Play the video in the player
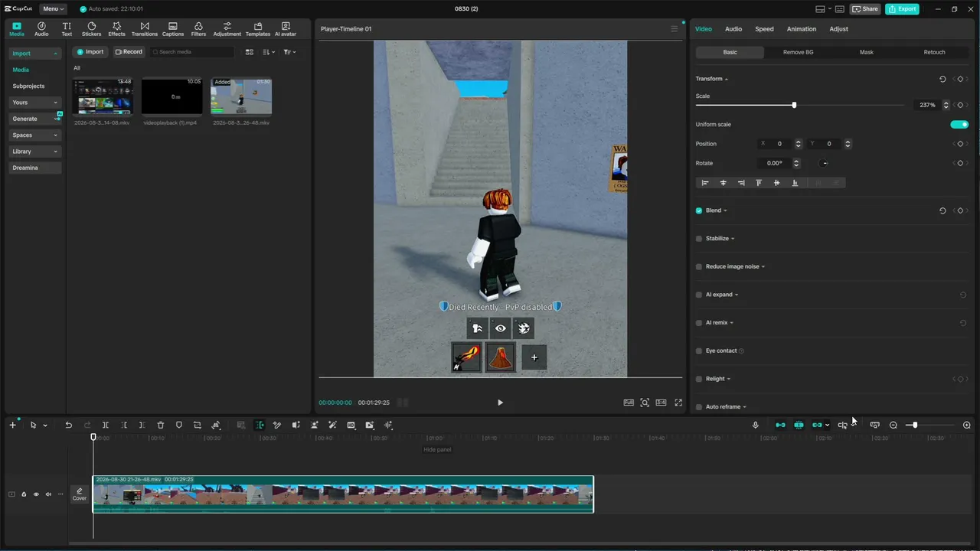This screenshot has width=980, height=551. pos(500,403)
